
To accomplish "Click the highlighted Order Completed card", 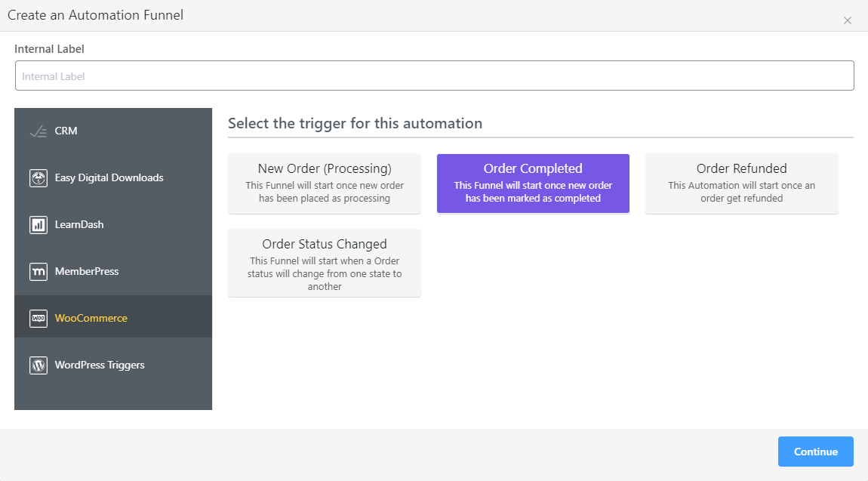I will click(x=532, y=183).
